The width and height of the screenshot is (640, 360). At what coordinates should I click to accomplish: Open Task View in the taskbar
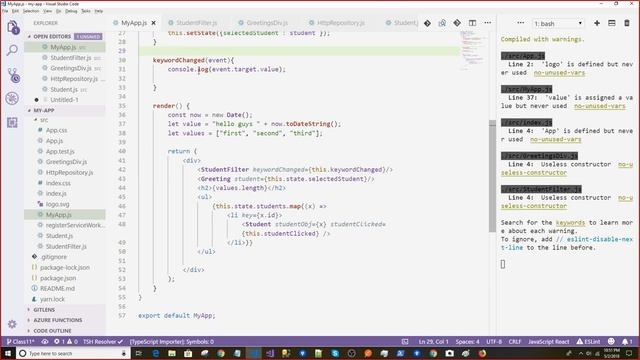coord(139,353)
